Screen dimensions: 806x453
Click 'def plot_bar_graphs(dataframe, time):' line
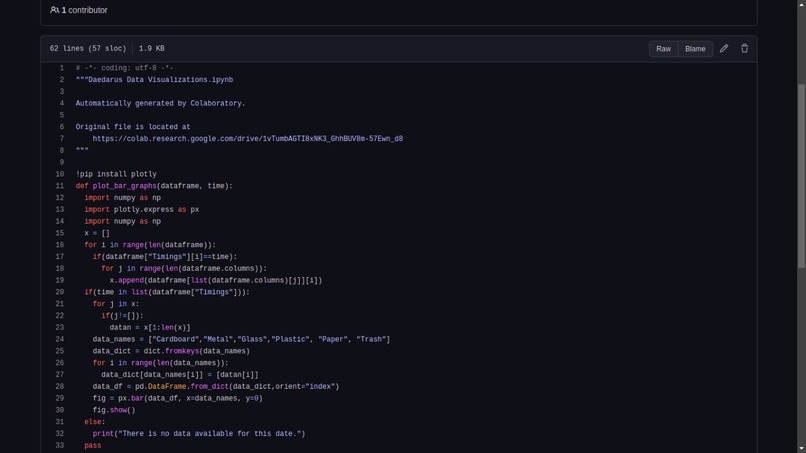coord(154,186)
